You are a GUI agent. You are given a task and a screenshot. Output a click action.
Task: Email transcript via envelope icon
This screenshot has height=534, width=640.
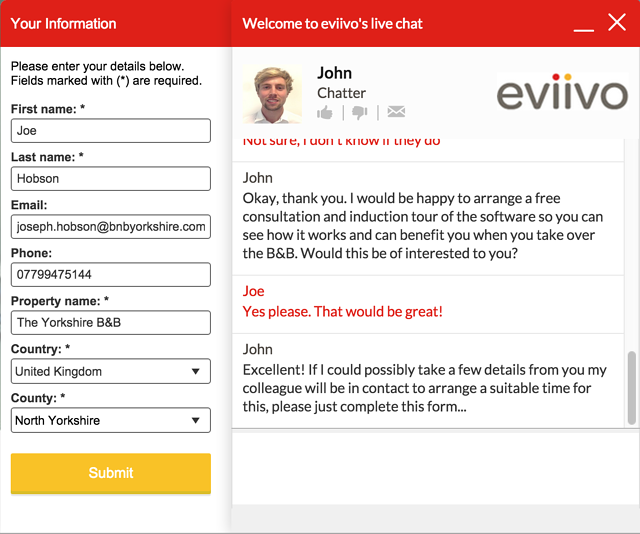[396, 111]
